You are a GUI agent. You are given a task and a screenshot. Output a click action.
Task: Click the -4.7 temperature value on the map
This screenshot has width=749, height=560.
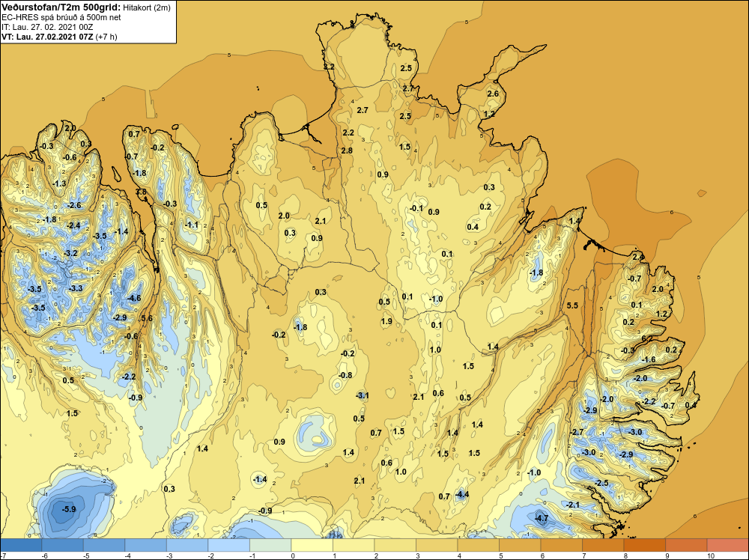542,518
